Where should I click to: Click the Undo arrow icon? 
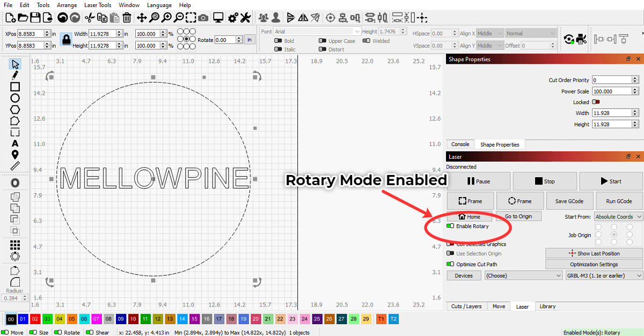62,18
